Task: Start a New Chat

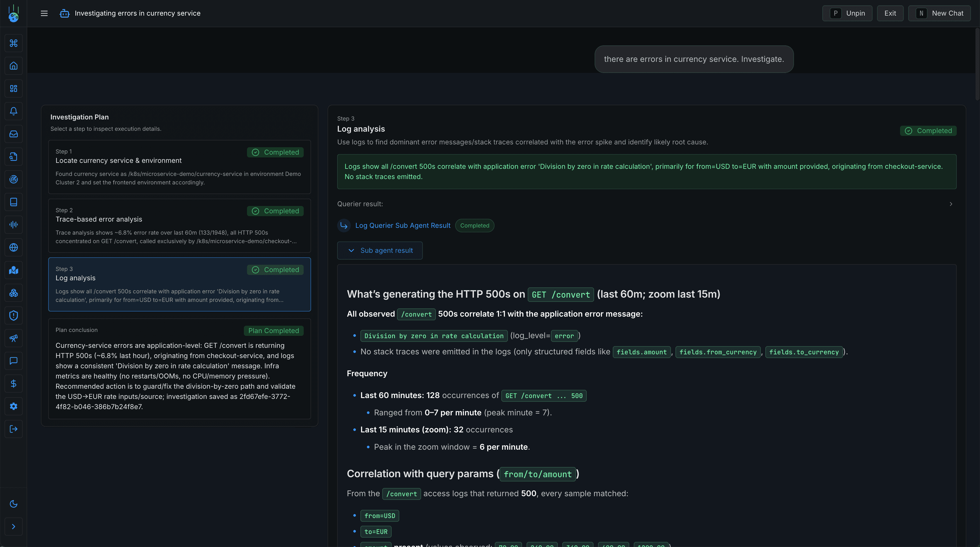Action: (939, 13)
